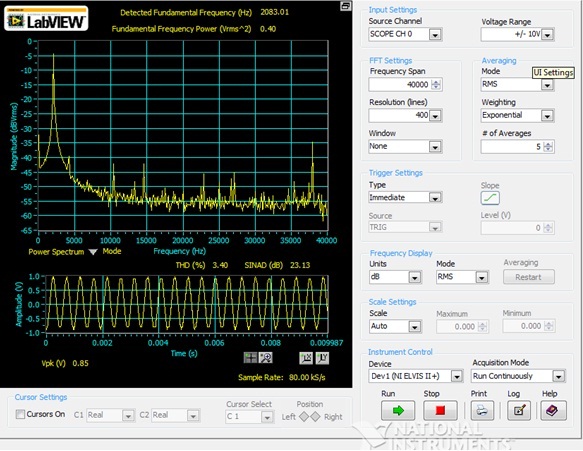Click the Print printer icon
Image resolution: width=583 pixels, height=451 pixels.
482,410
